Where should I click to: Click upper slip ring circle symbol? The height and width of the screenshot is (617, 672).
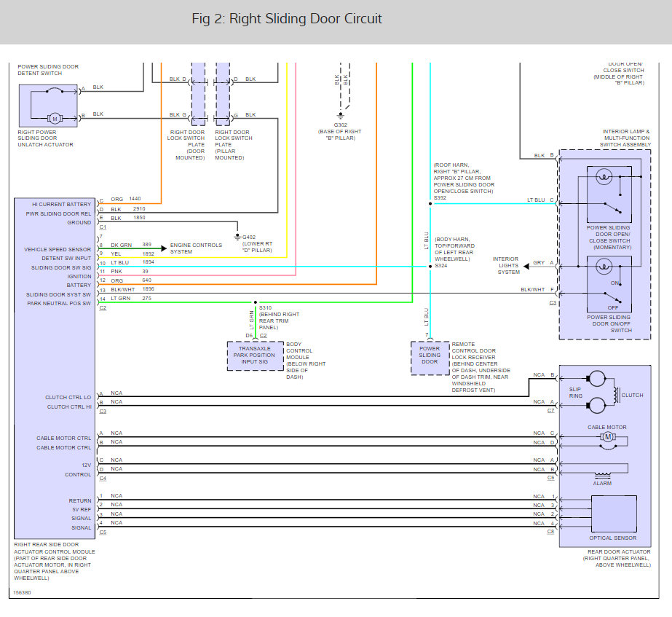point(596,379)
